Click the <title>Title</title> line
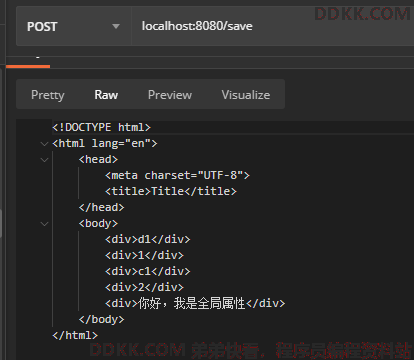Viewport: 414px width, 360px height. tap(171, 191)
